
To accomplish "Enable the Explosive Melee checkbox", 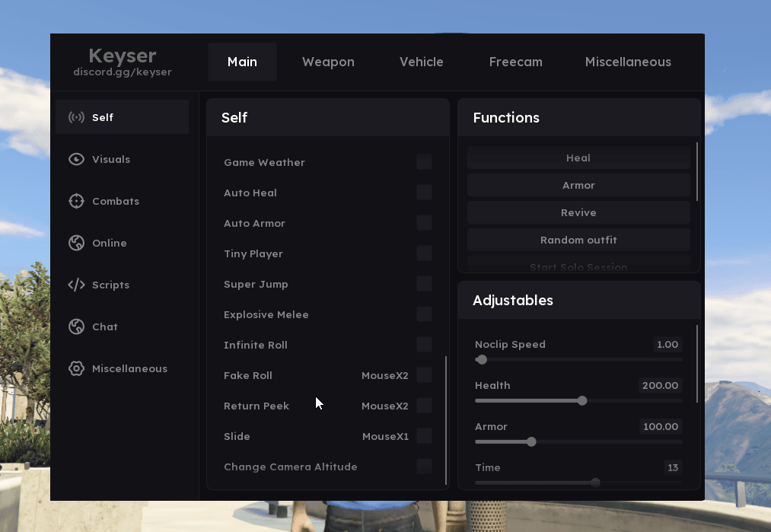I will (x=424, y=314).
